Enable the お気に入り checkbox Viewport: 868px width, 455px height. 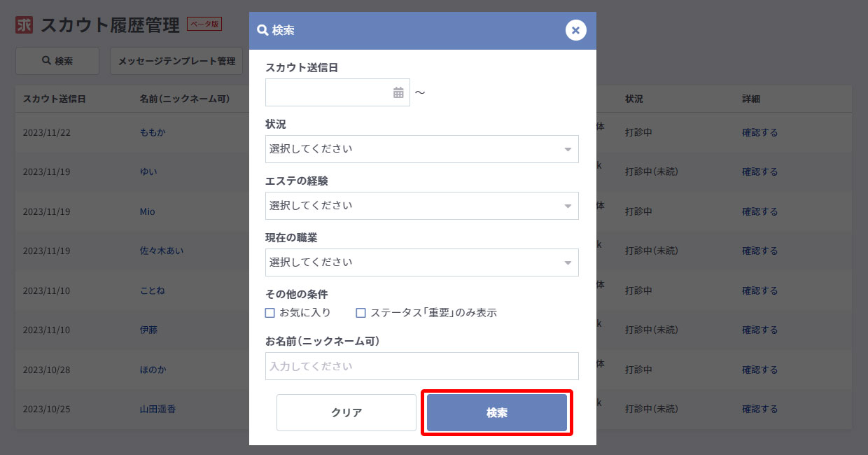tap(269, 313)
